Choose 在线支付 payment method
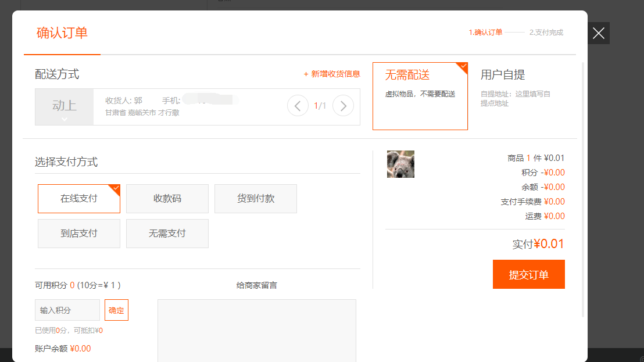This screenshot has width=644, height=362. [x=79, y=199]
